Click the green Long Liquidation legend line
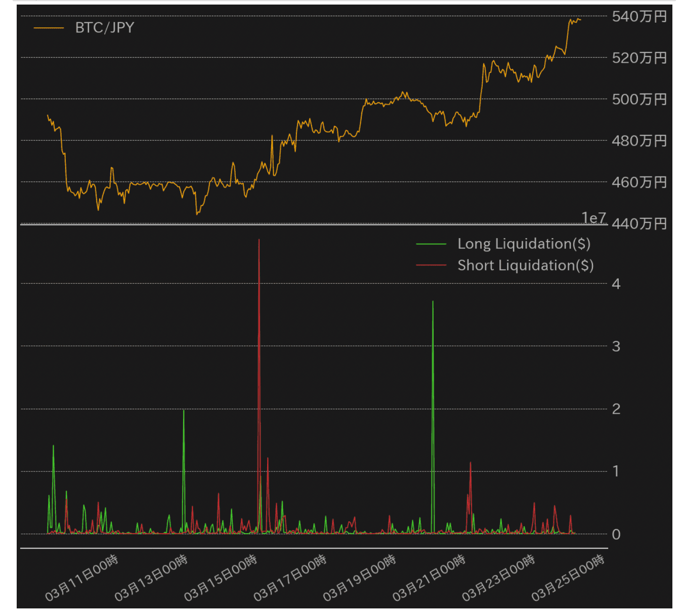682x616 pixels. (431, 244)
